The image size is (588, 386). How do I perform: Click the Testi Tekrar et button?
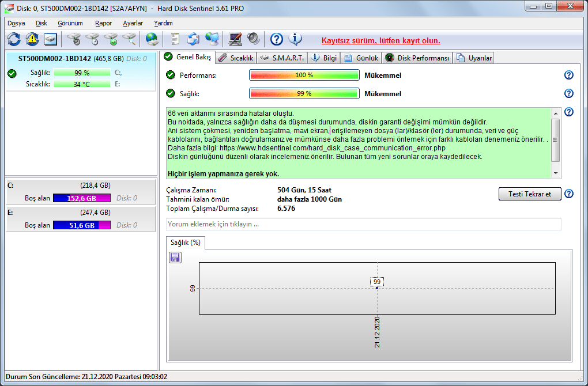coord(530,194)
